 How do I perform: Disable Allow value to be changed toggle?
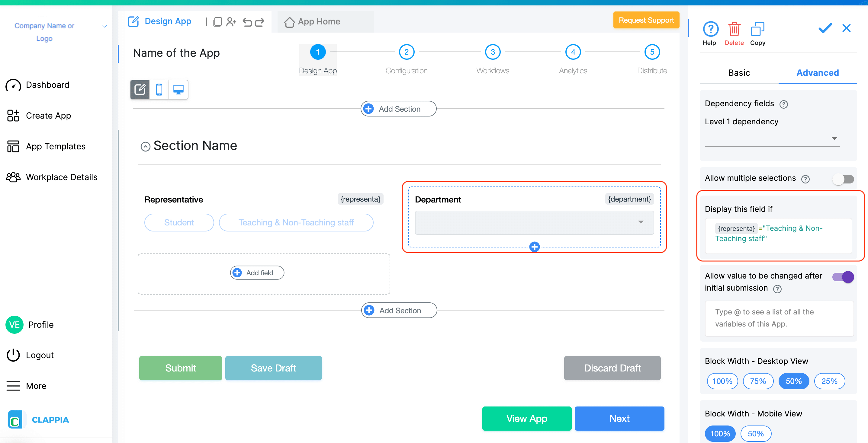[x=843, y=277]
